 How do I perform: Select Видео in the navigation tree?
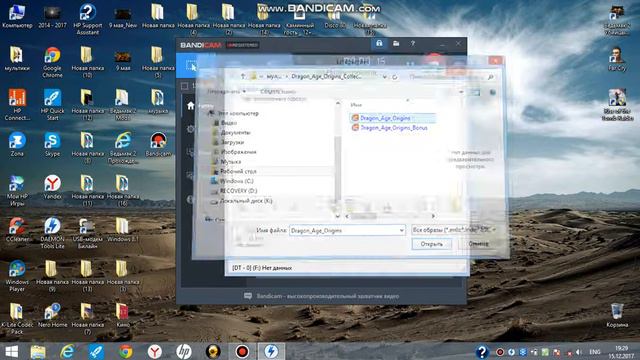228,123
